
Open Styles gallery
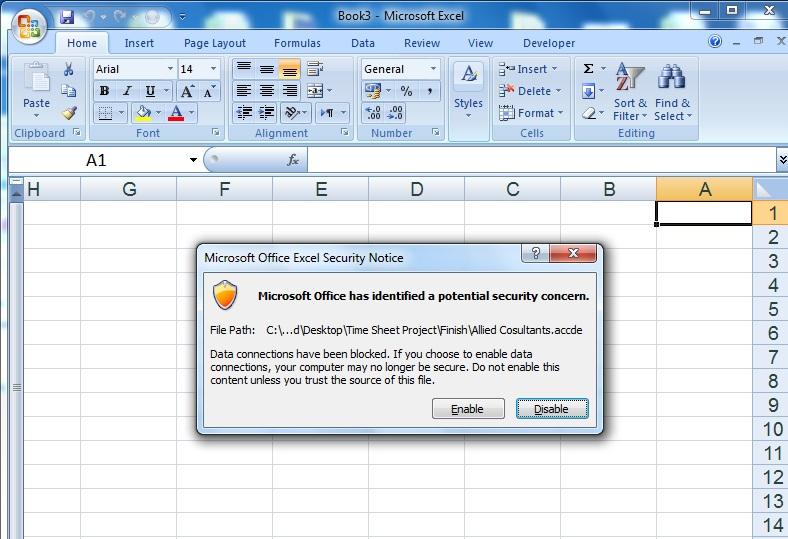[x=468, y=91]
